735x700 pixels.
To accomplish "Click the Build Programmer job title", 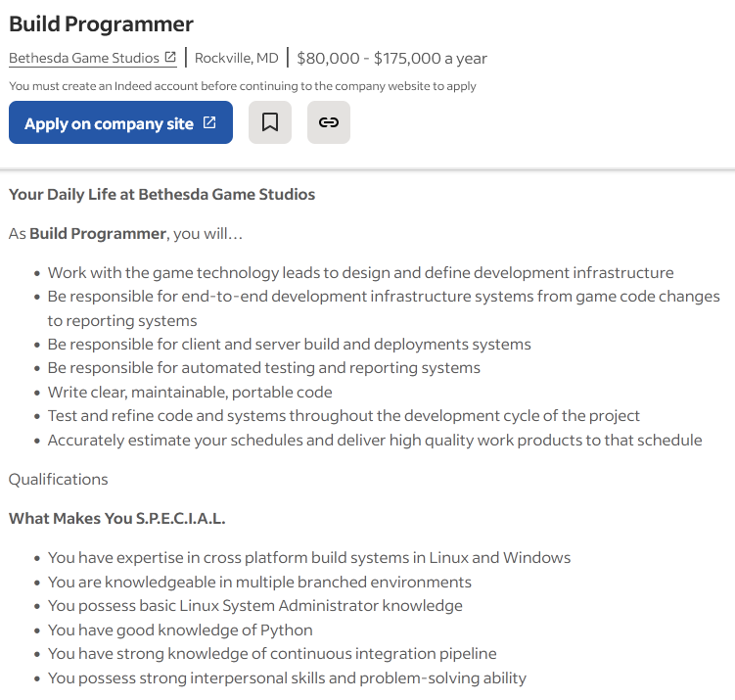I will pyautogui.click(x=101, y=23).
